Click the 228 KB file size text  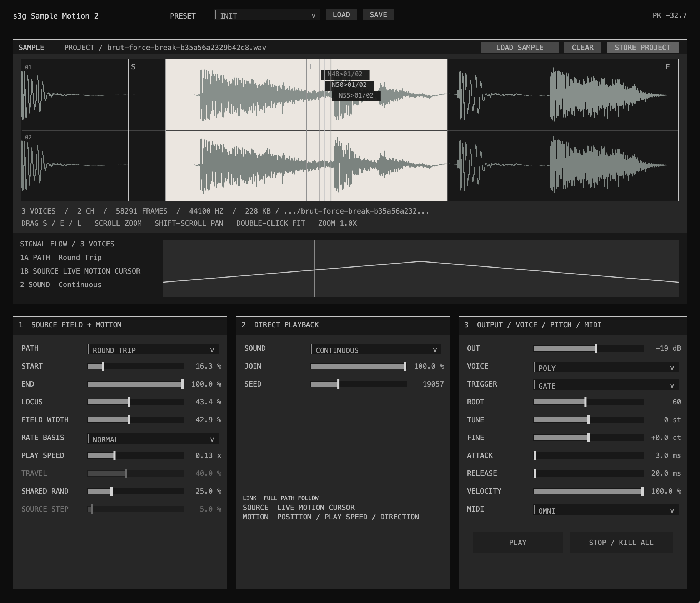click(257, 211)
